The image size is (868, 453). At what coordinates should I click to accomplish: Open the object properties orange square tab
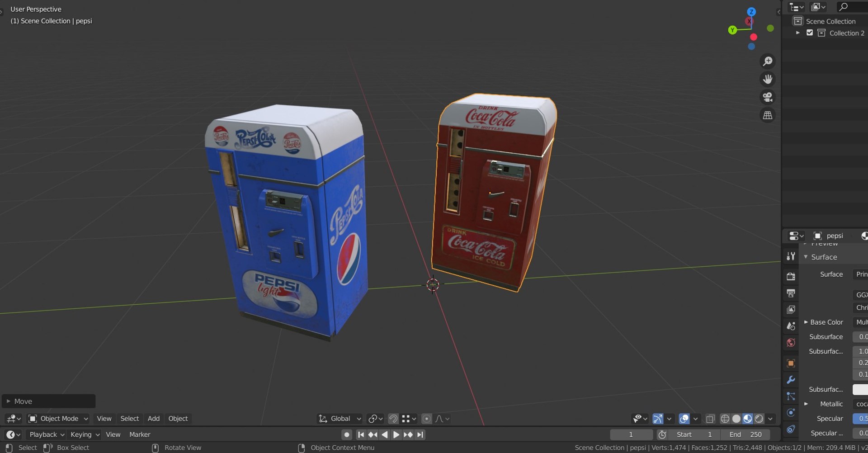[791, 363]
